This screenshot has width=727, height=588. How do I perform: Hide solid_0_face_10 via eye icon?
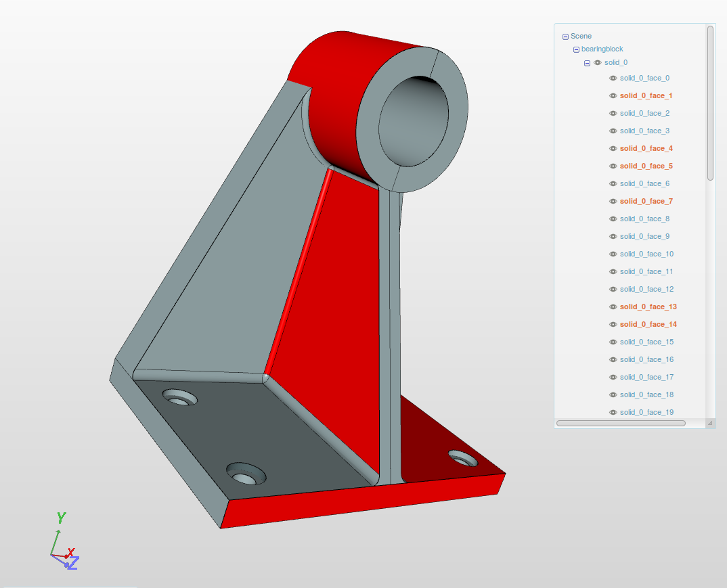point(613,254)
